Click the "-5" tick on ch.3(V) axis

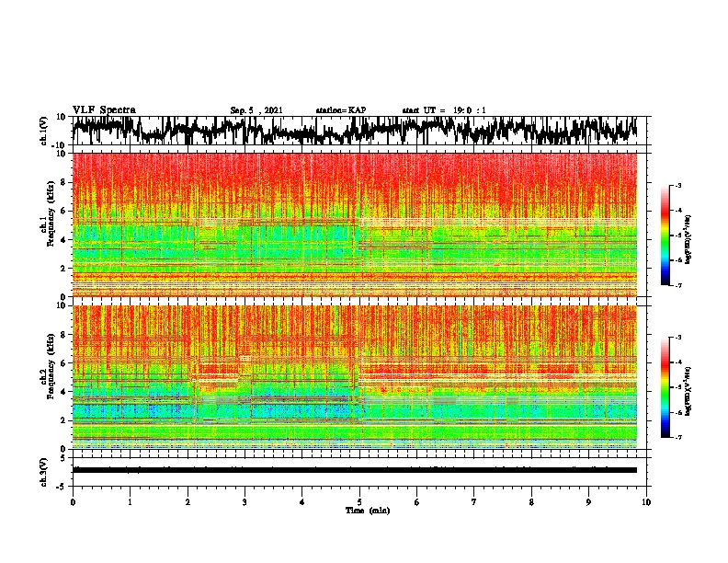point(62,487)
